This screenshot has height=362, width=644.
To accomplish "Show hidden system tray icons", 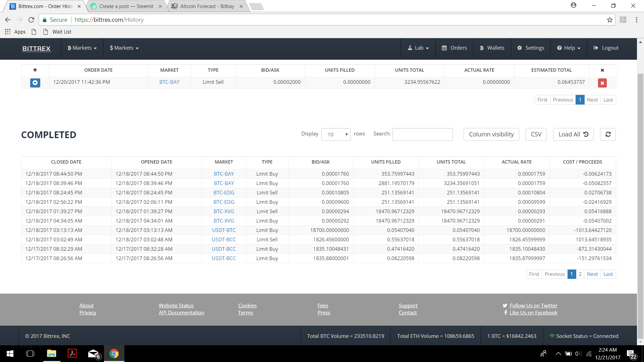I will pos(558,354).
